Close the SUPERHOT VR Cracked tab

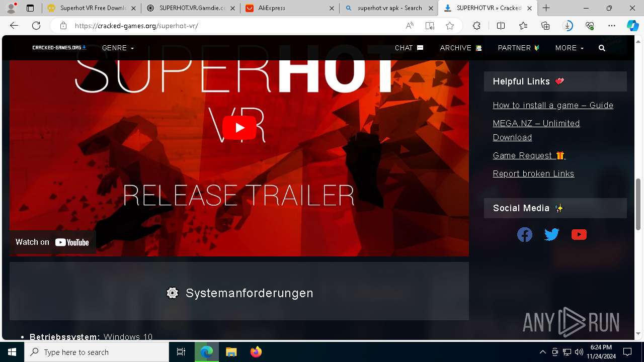[x=529, y=8]
